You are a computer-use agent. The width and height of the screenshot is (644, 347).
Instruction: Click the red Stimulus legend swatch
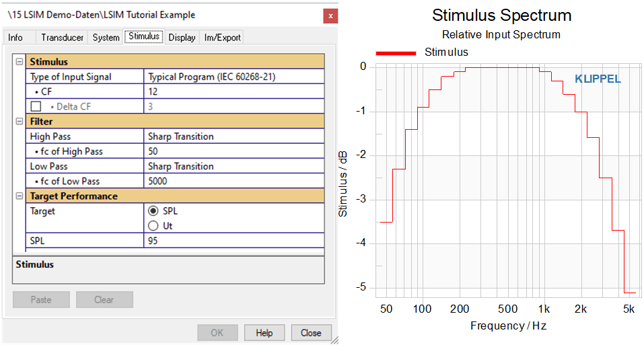(x=396, y=52)
